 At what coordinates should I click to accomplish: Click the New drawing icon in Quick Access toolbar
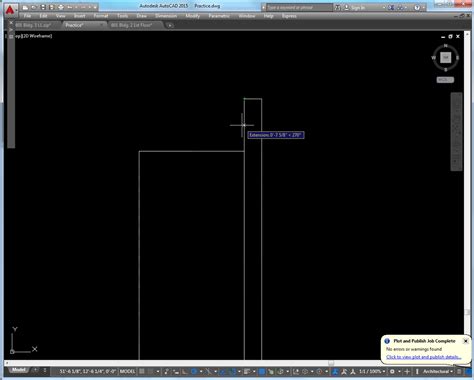[x=25, y=7]
